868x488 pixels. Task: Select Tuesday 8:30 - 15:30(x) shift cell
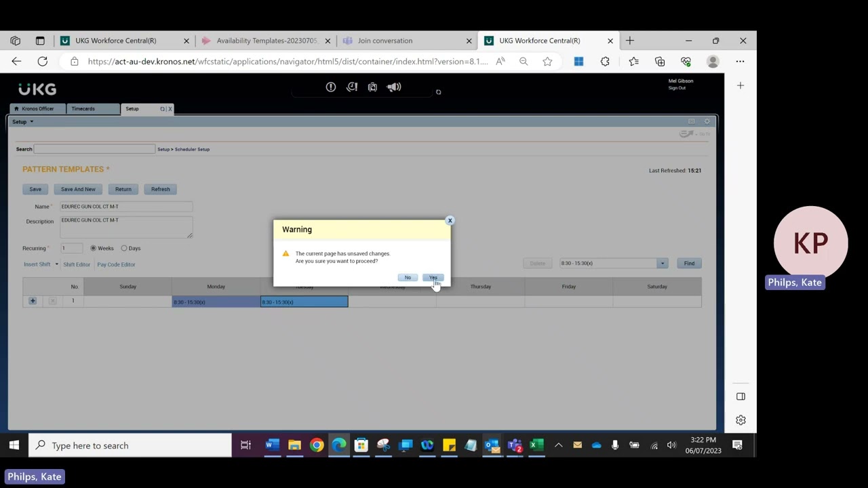(304, 302)
